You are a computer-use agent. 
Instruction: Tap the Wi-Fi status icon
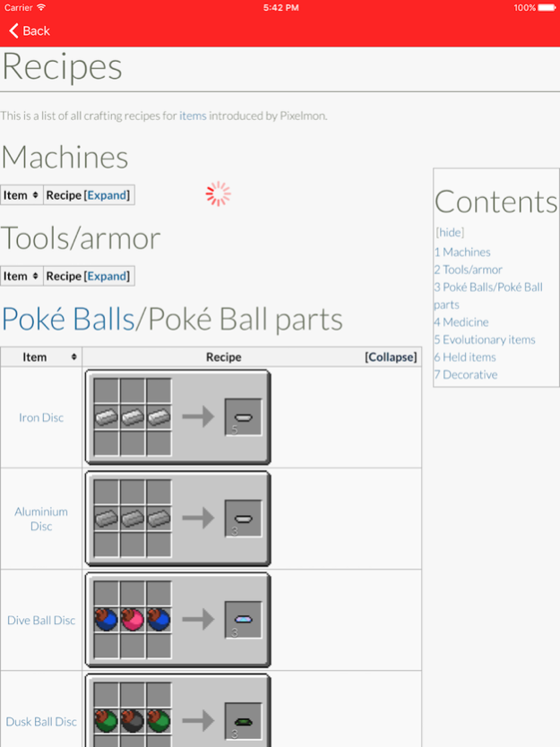41,7
